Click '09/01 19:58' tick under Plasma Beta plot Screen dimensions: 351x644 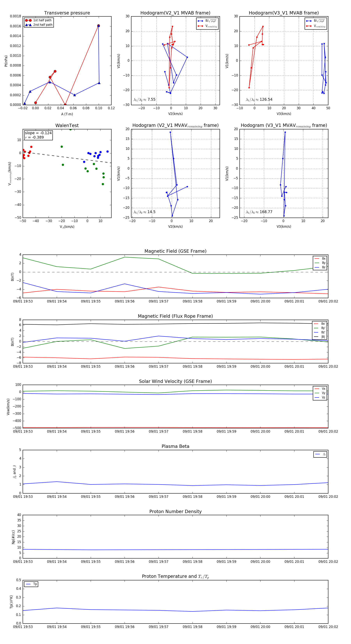coord(192,496)
